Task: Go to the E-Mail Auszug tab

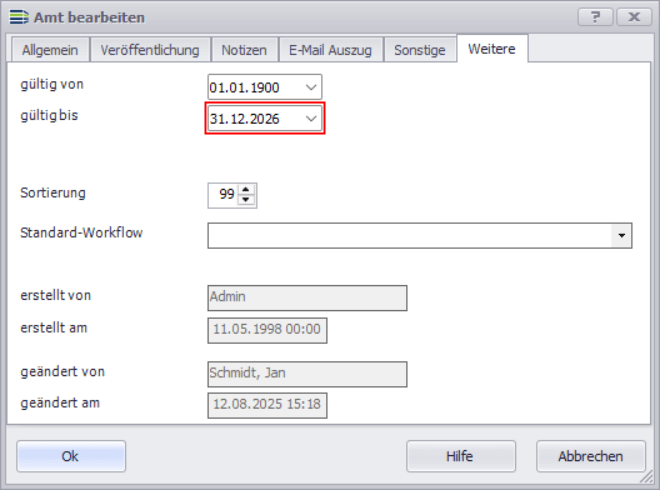Action: click(330, 49)
